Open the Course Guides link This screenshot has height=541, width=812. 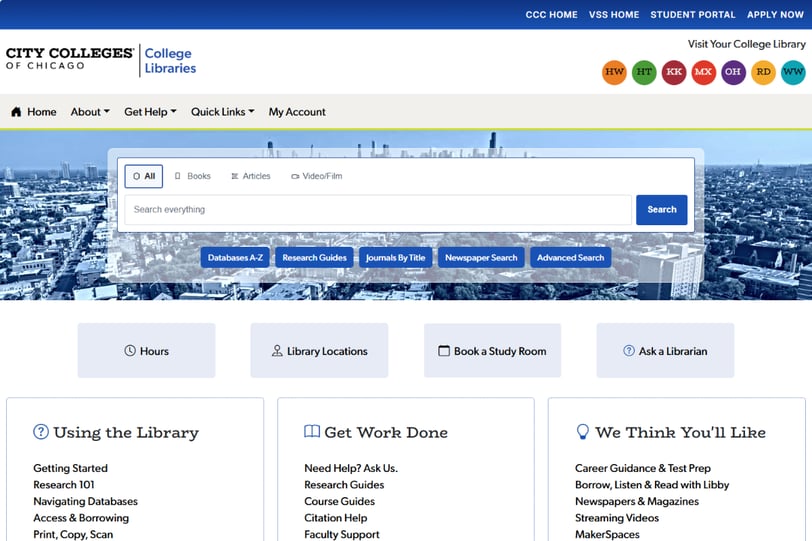pyautogui.click(x=340, y=502)
